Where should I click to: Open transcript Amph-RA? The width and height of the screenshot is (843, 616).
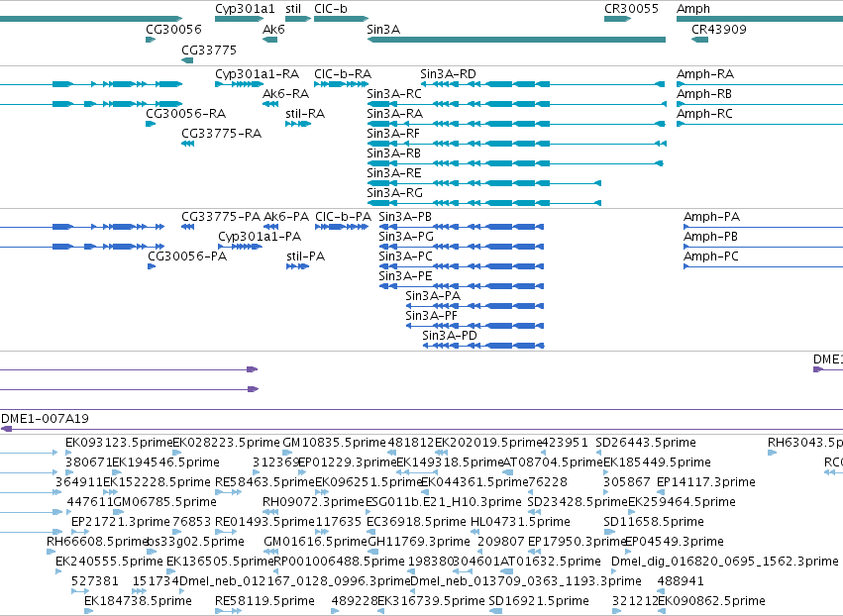point(760,84)
